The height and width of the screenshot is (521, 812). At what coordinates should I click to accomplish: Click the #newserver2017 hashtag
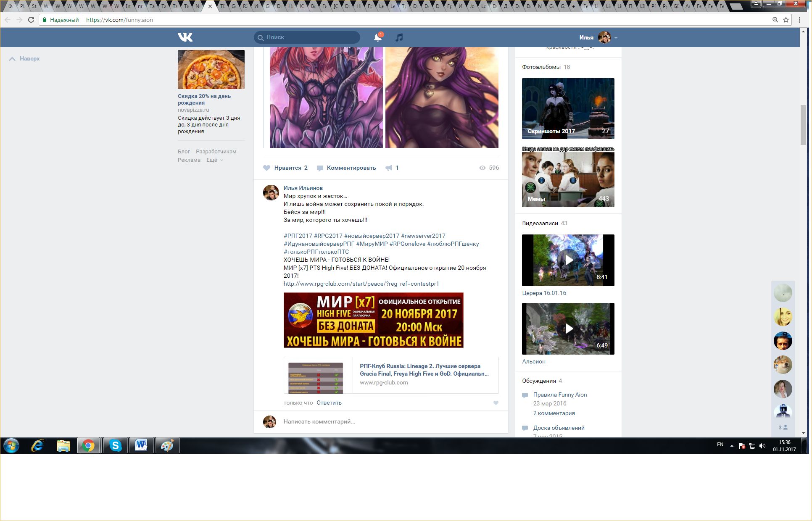[x=423, y=236]
